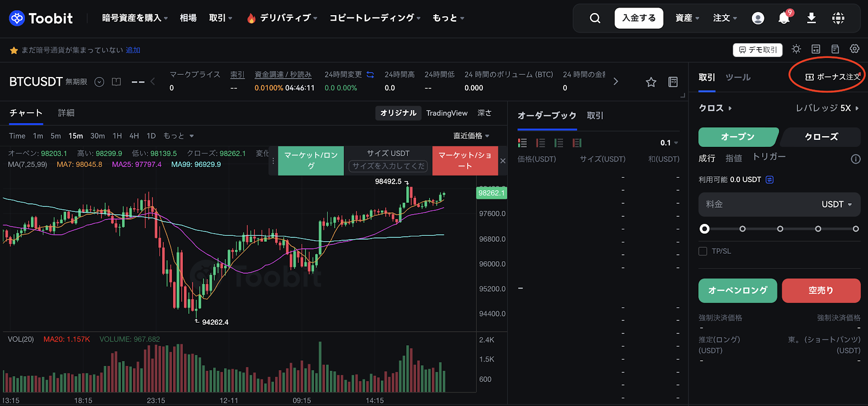Click the position size slider handle

point(705,229)
